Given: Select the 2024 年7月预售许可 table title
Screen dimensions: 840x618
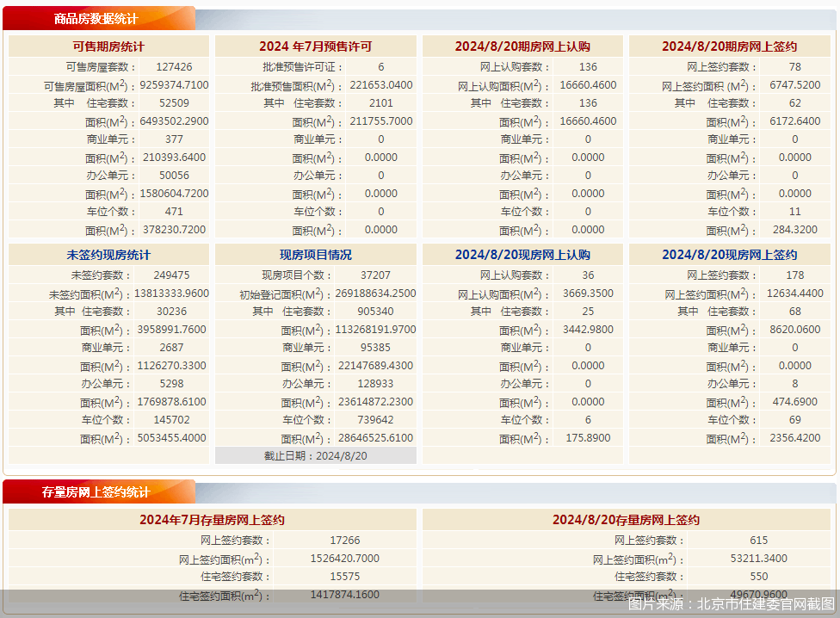Looking at the screenshot, I should point(316,46).
